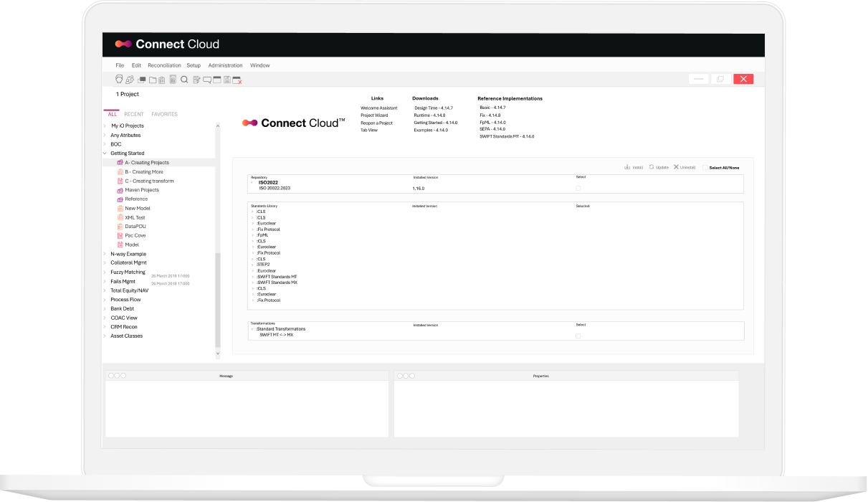Click the floppy disk save toolbar icon
868x502 pixels.
coord(226,80)
